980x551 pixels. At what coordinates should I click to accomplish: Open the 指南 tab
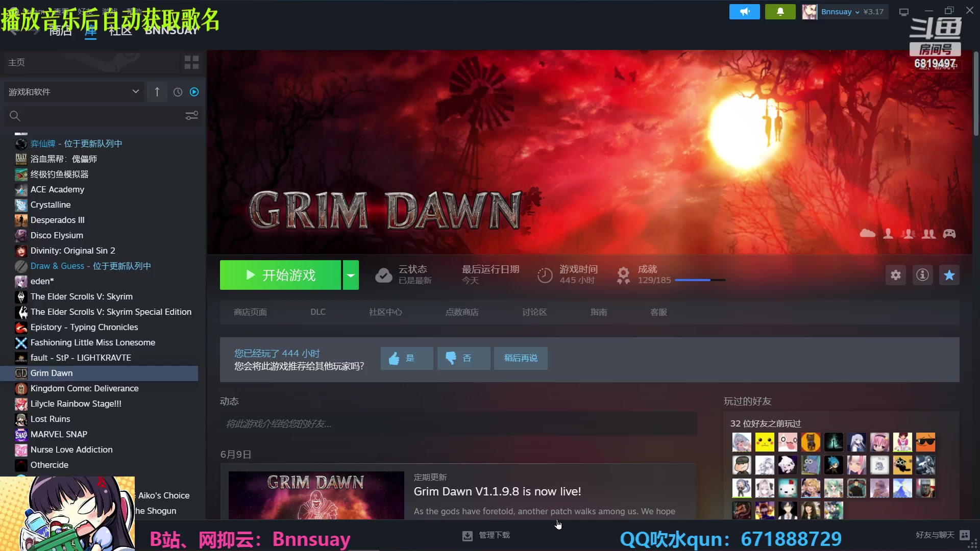599,312
